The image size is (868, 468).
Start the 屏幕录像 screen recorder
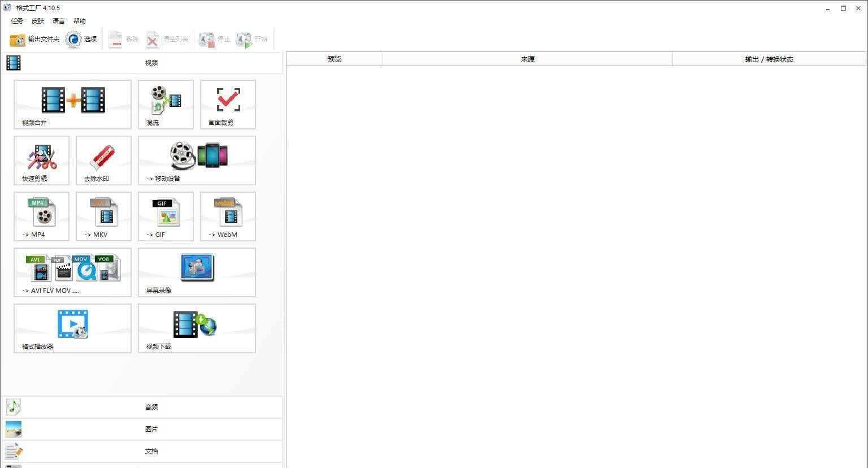(x=197, y=272)
